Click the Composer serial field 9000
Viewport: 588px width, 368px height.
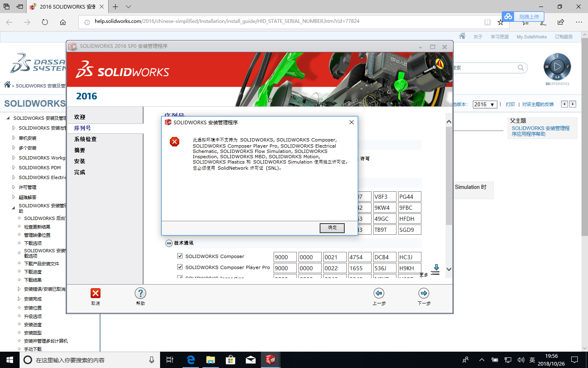click(285, 257)
